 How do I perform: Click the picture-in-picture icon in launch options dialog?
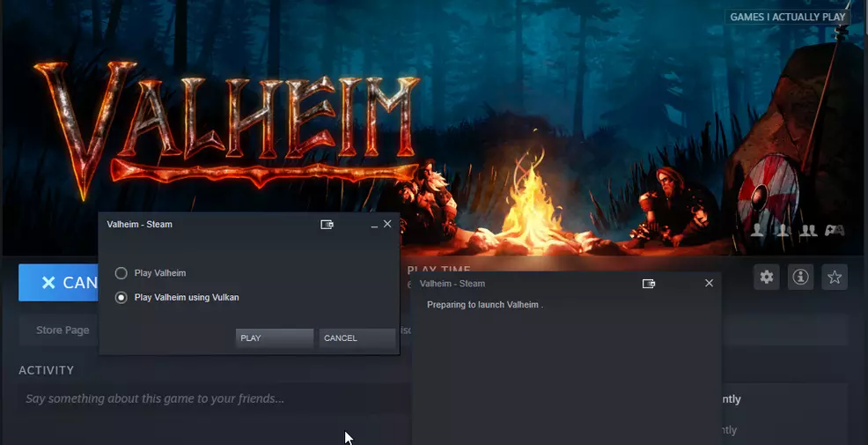point(327,225)
